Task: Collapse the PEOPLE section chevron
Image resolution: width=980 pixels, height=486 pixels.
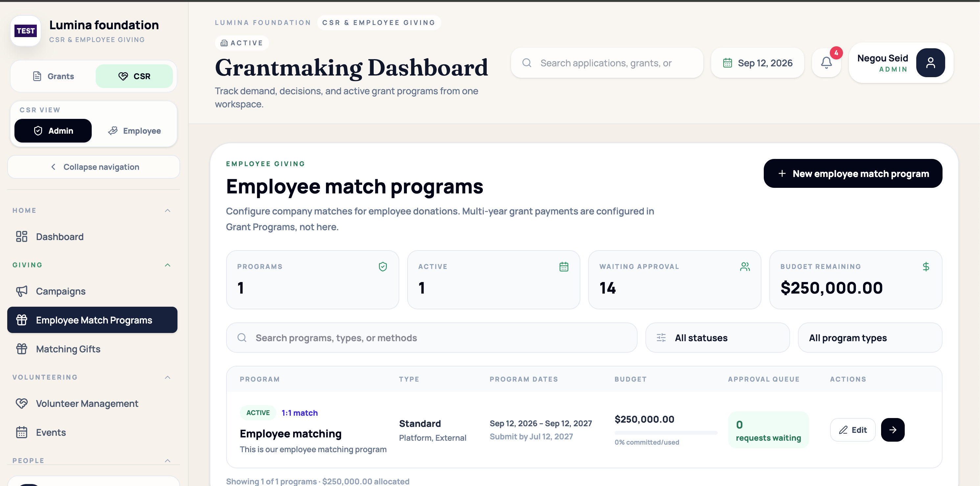Action: click(167, 460)
